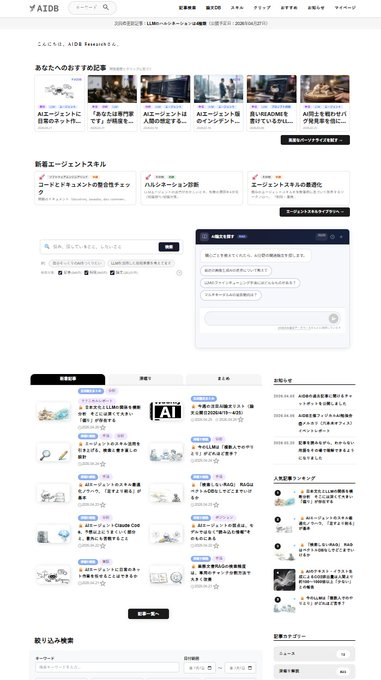381x680 pixels.
Task: Click the plus icon in AI chat header
Action: (x=341, y=237)
